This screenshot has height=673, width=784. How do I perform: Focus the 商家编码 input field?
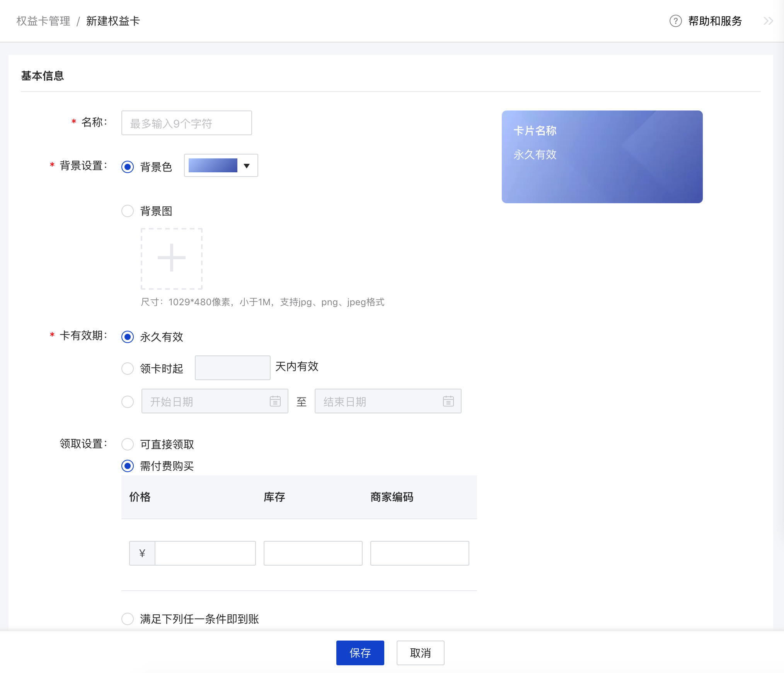[x=420, y=553]
